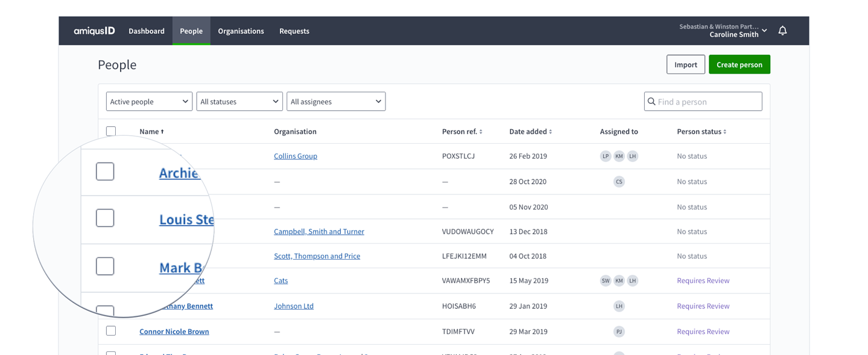868x355 pixels.
Task: Open the All statuses dropdown
Action: tap(239, 101)
